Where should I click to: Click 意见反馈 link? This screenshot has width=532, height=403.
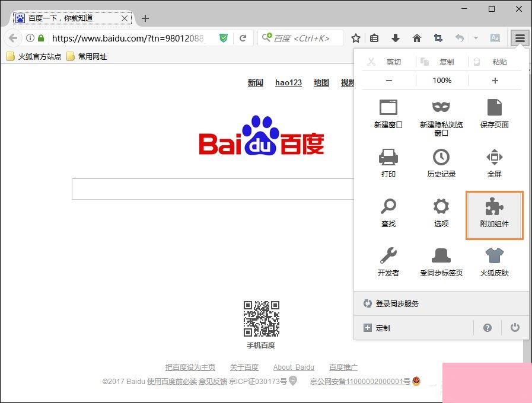point(213,381)
